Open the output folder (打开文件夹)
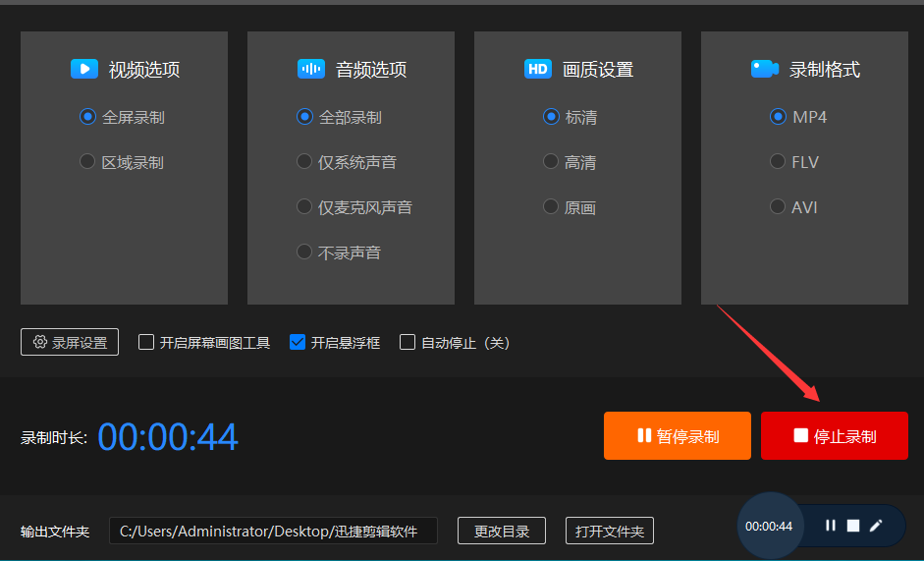The width and height of the screenshot is (924, 561). [x=610, y=531]
